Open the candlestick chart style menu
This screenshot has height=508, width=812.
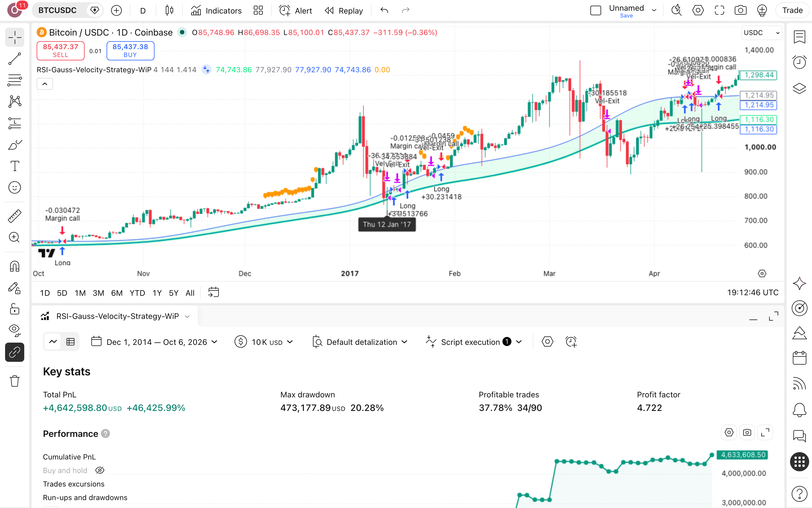point(169,10)
